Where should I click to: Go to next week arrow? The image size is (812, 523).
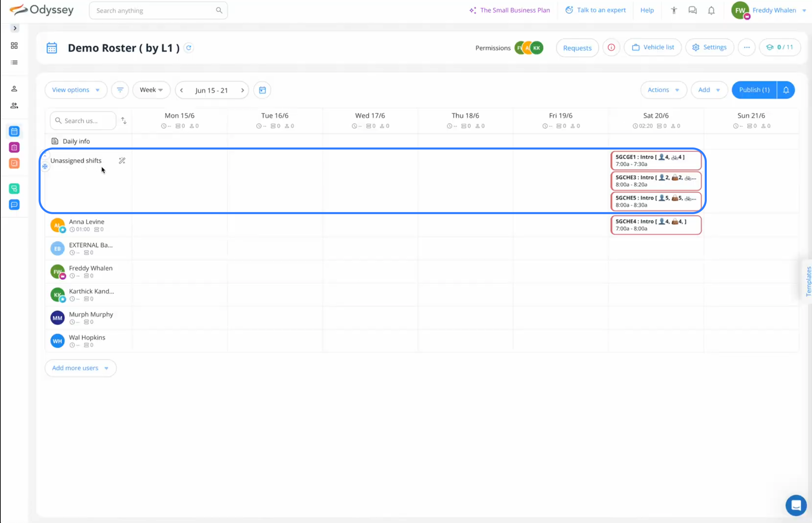point(243,90)
